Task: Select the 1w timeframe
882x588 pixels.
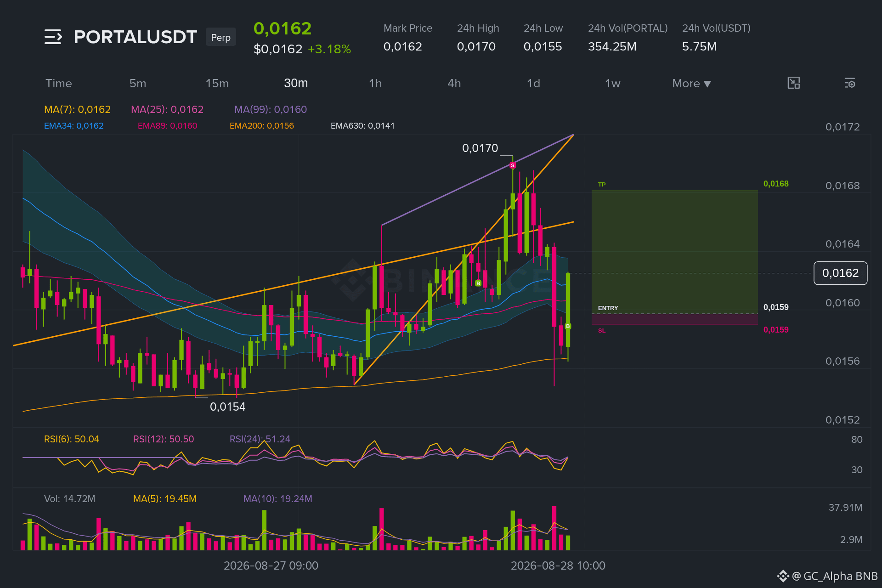Action: [613, 84]
